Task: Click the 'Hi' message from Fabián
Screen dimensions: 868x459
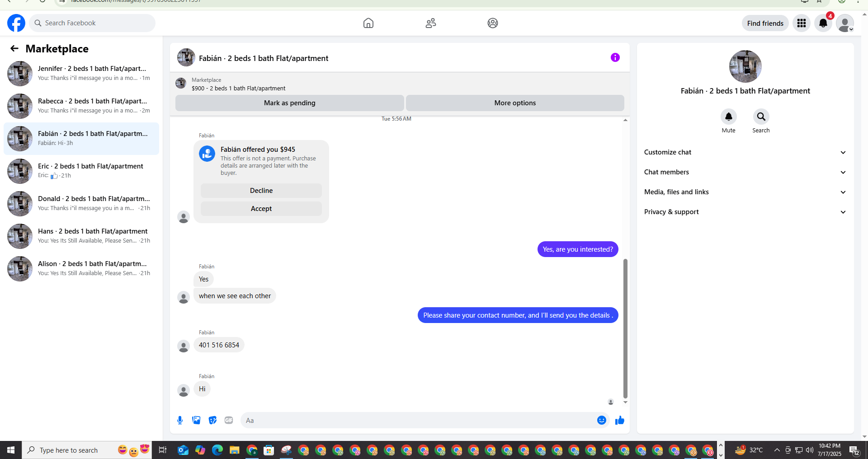Action: click(x=202, y=389)
